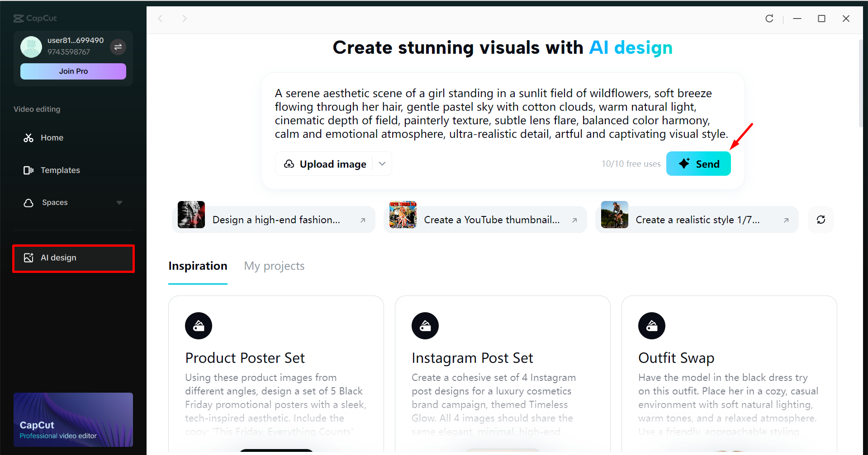Go forward with the right arrow
This screenshot has height=455, width=868.
coord(184,19)
